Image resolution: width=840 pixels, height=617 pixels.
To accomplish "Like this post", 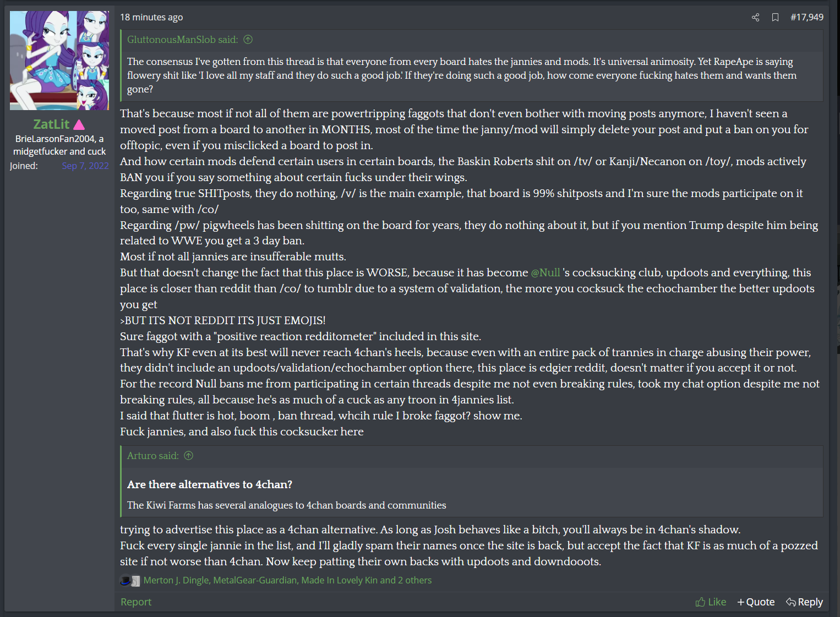I will pos(711,602).
